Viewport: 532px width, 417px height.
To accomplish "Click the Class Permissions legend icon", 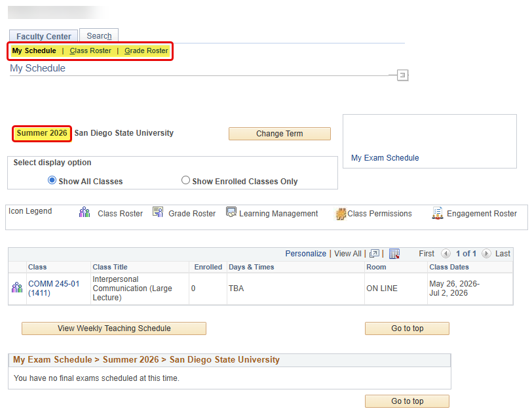I will (x=341, y=214).
